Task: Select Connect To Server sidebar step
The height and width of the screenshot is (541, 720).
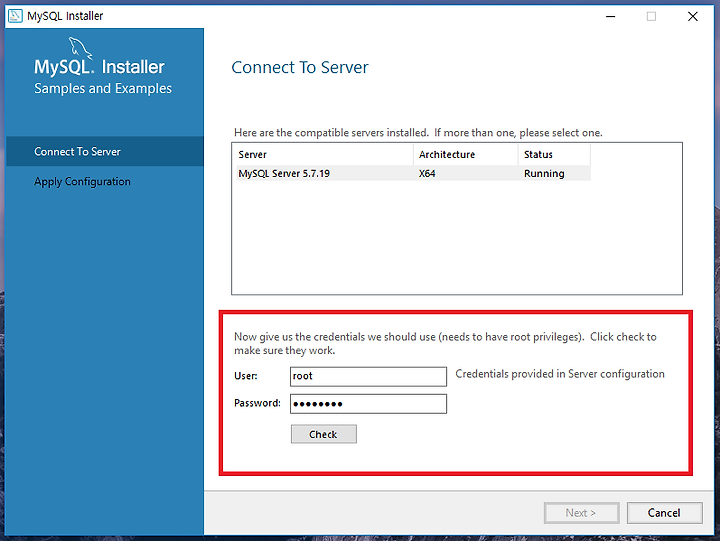Action: point(105,152)
